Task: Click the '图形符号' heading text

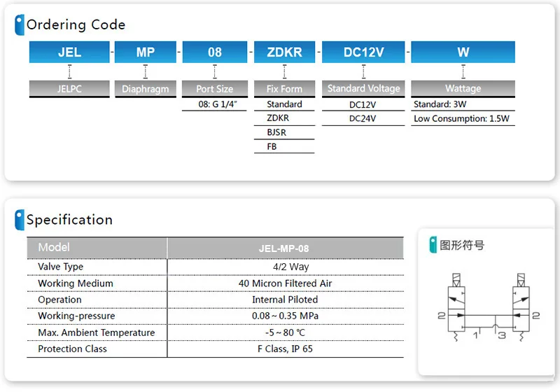Action: [462, 245]
